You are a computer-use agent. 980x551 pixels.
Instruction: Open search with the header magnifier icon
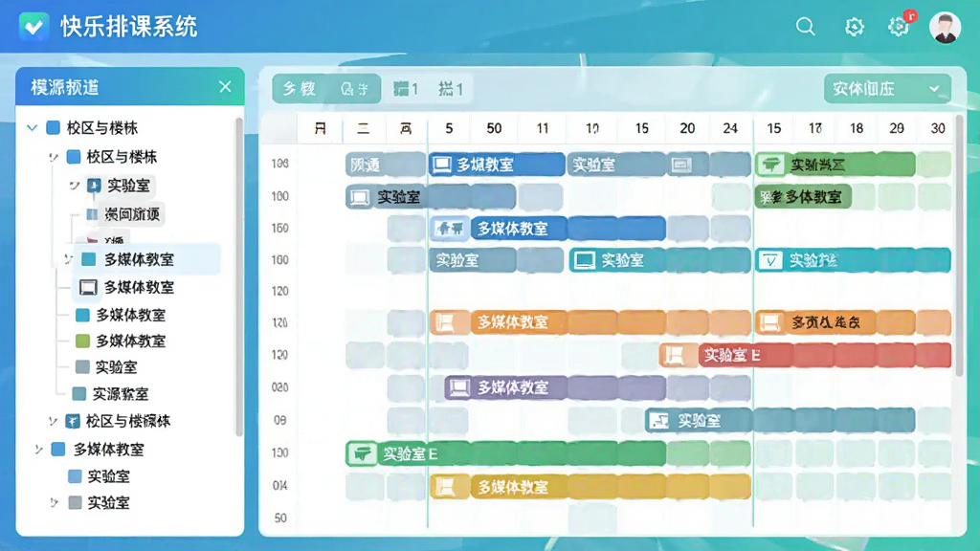click(x=806, y=27)
